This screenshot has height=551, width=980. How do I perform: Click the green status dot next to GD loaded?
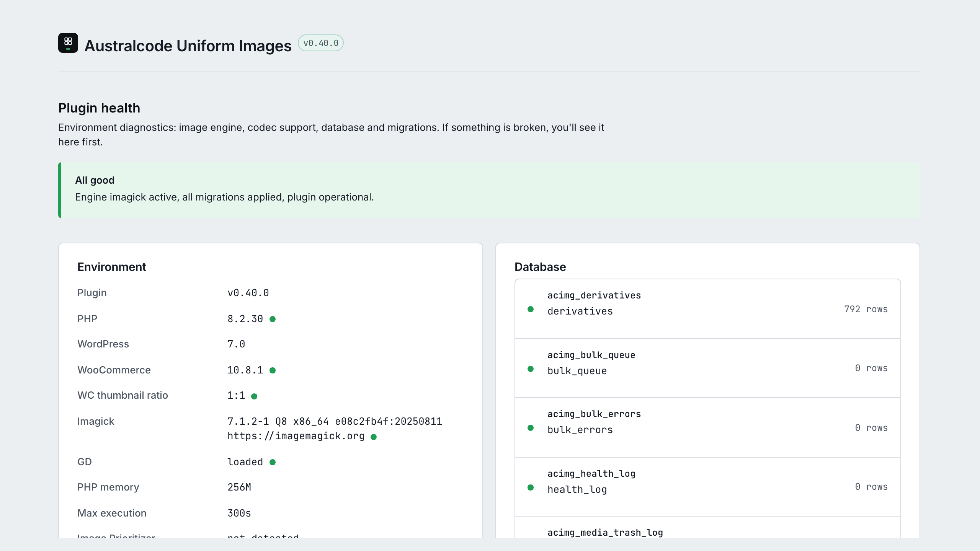273,462
